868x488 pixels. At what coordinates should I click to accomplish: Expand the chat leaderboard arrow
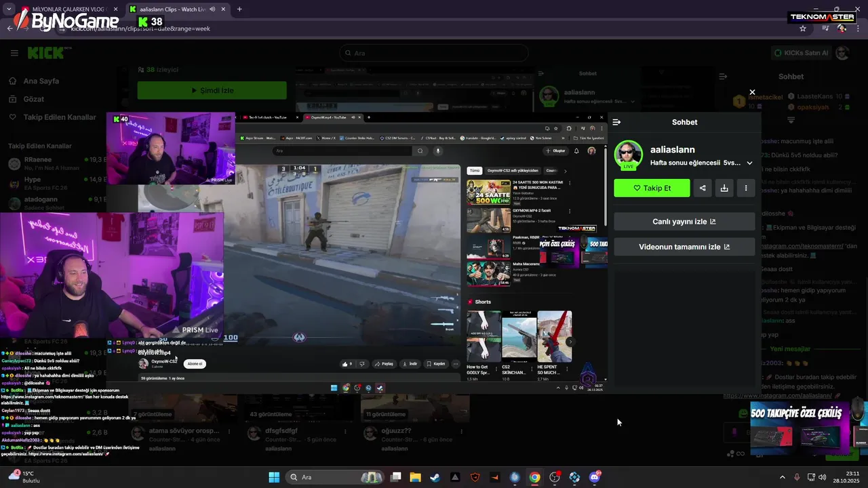click(x=791, y=119)
